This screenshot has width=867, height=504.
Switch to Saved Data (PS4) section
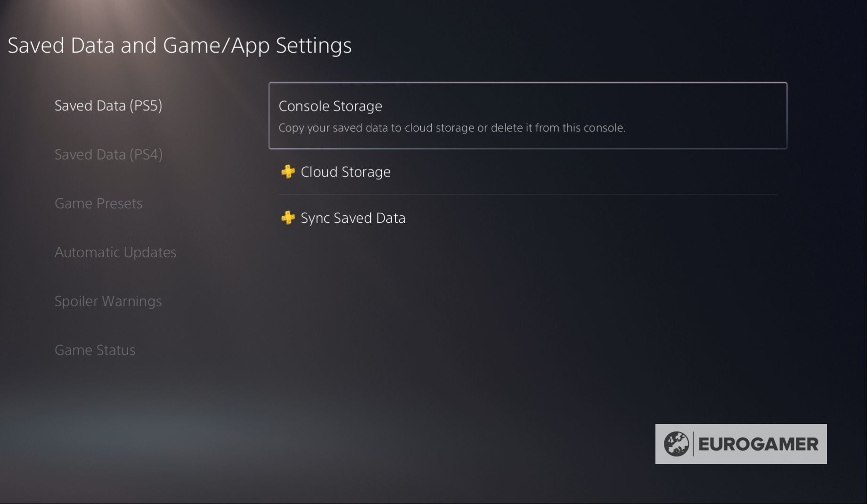pyautogui.click(x=108, y=154)
